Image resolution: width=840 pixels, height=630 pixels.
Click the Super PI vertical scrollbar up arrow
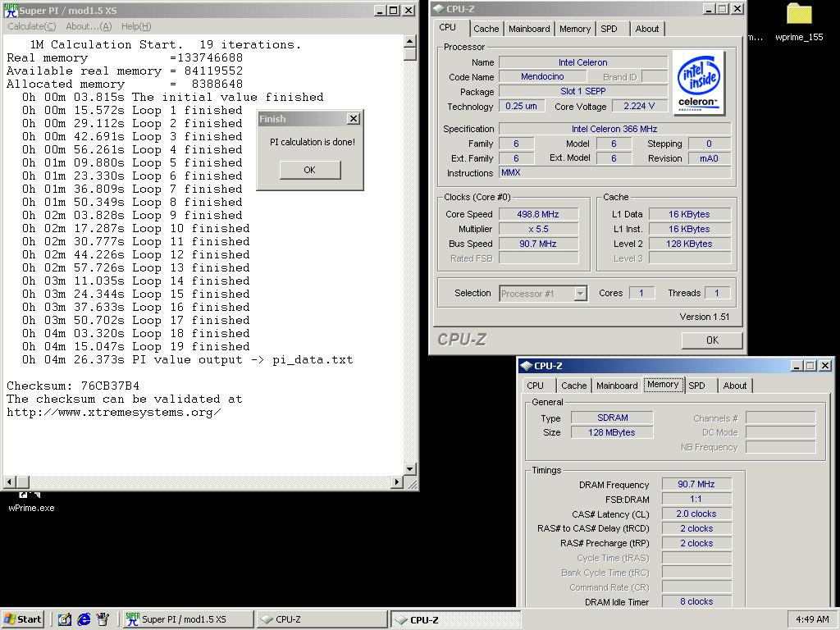point(410,41)
